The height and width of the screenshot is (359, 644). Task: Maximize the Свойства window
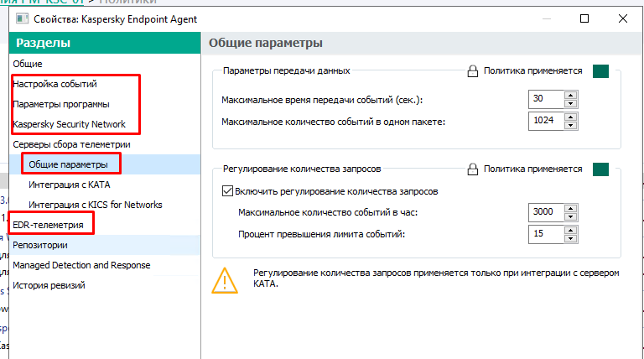pos(584,18)
